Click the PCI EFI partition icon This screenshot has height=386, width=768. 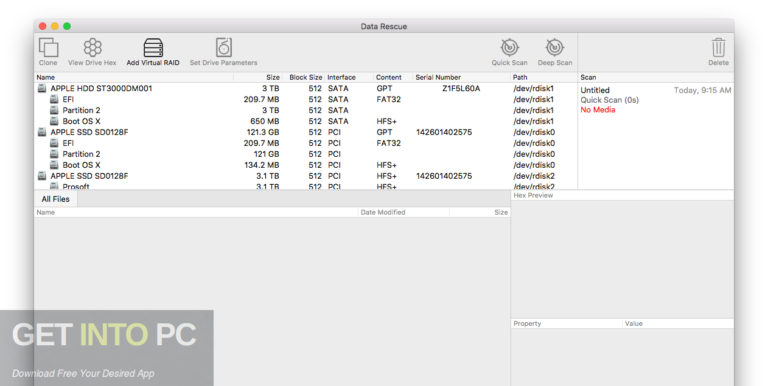coord(54,143)
